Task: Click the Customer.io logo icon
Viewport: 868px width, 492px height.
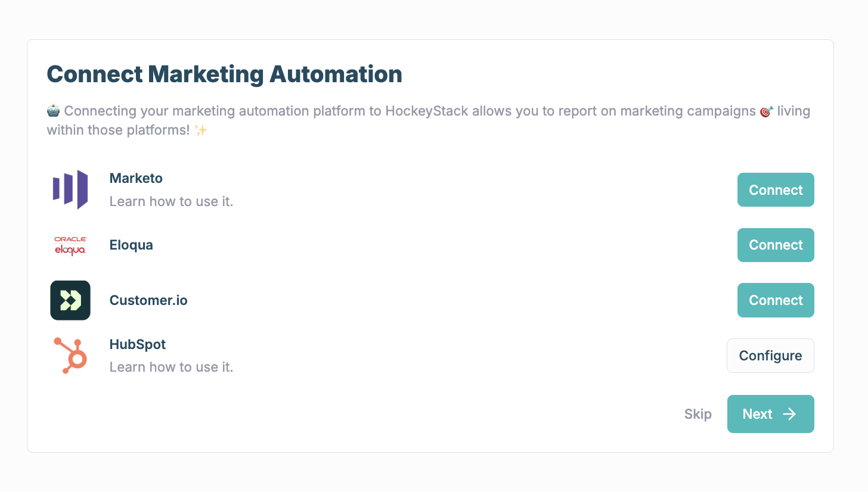Action: click(x=70, y=300)
